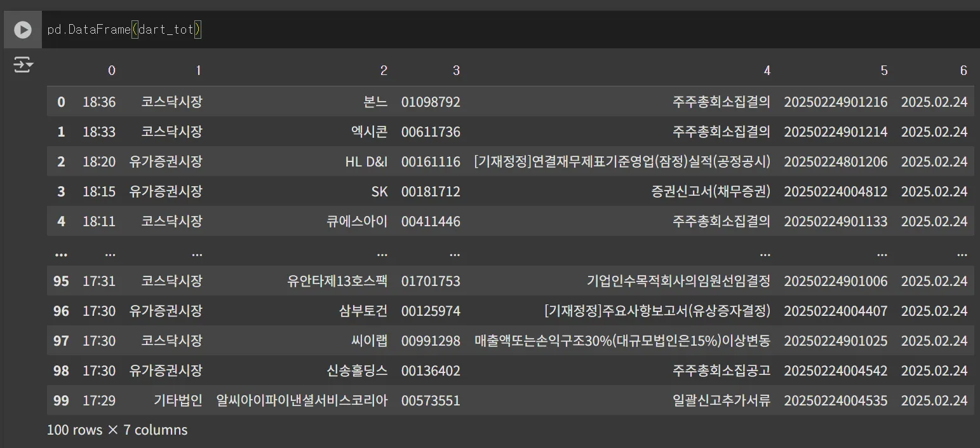Click row index 98
Viewport: 980px width, 448px height.
click(61, 370)
